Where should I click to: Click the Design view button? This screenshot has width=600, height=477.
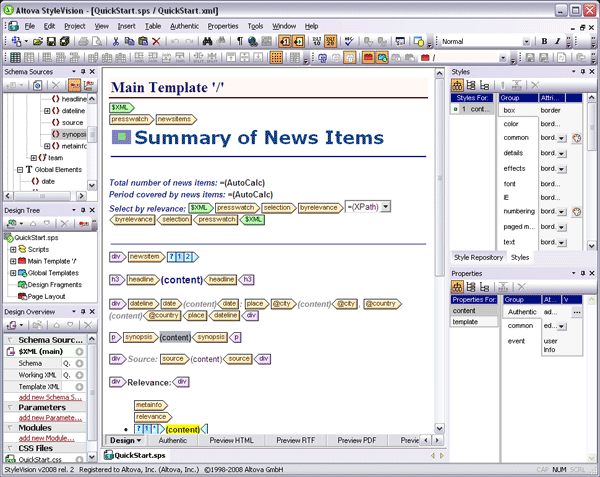click(x=125, y=440)
